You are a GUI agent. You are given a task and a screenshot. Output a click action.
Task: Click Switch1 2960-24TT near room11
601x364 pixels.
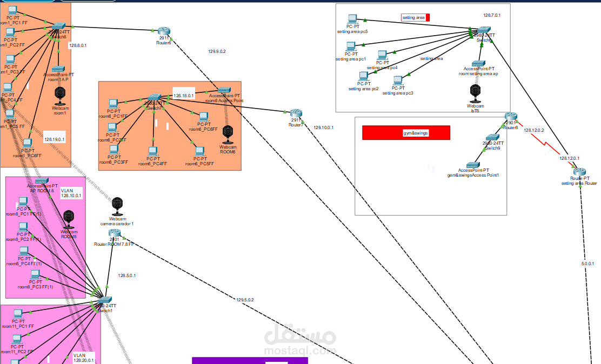tap(105, 300)
